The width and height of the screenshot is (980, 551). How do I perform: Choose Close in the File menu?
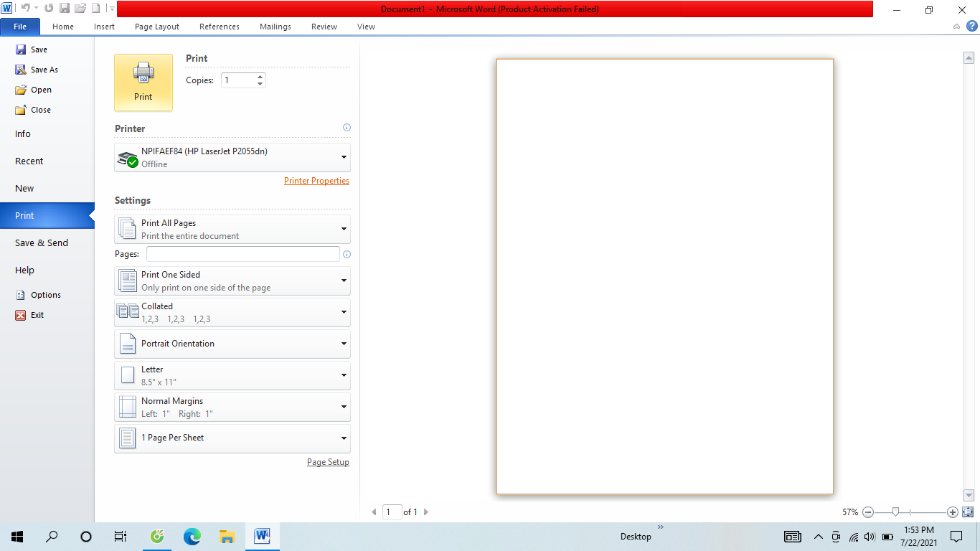[x=34, y=110]
